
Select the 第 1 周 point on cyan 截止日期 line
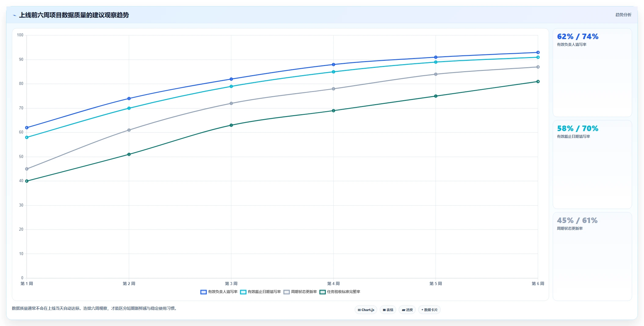click(x=27, y=137)
